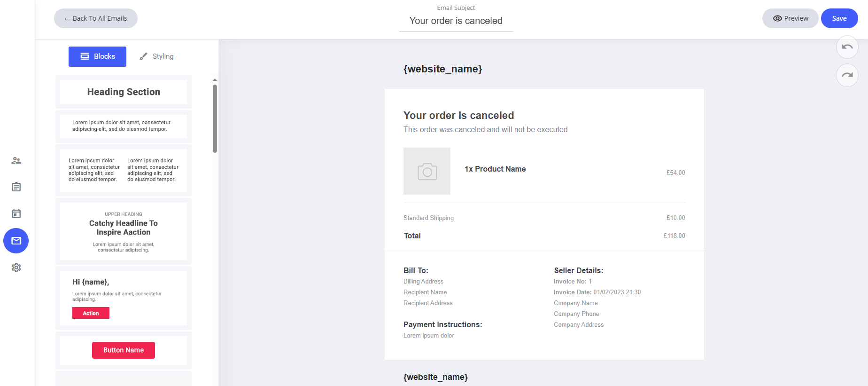
Task: Select the Catchy Headline block
Action: [124, 231]
